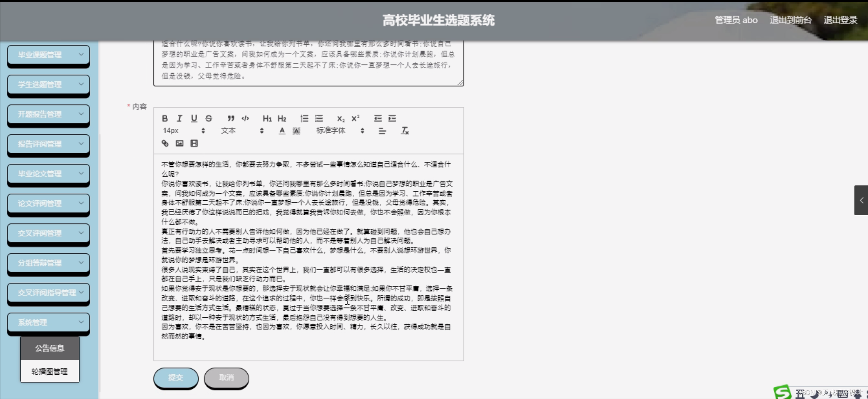Open the 轮播图管理 submenu item

pos(50,372)
